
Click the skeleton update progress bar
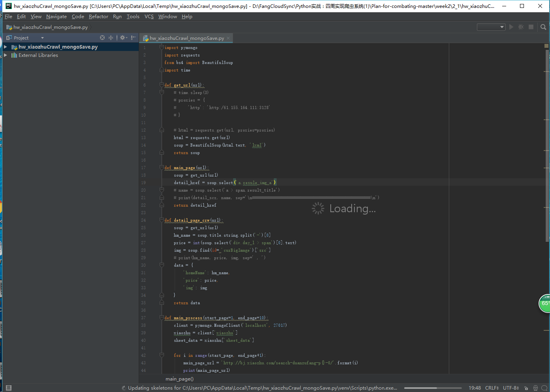433,388
